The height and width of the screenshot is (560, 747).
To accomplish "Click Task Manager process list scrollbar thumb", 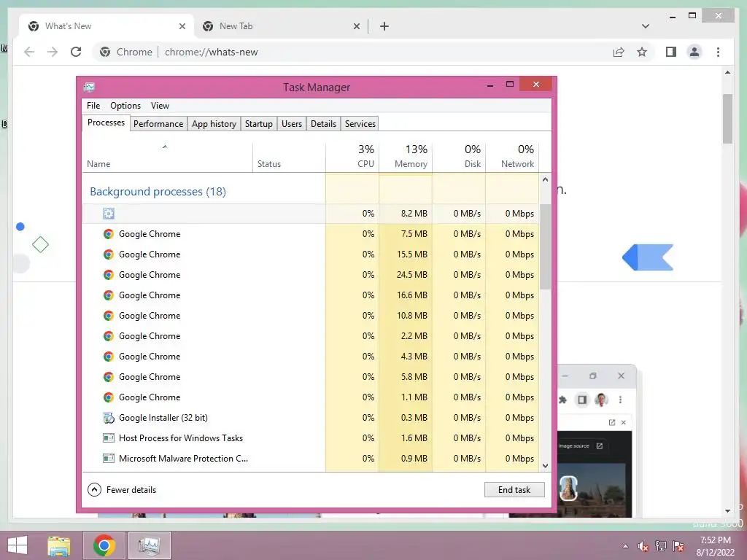I will (x=546, y=246).
